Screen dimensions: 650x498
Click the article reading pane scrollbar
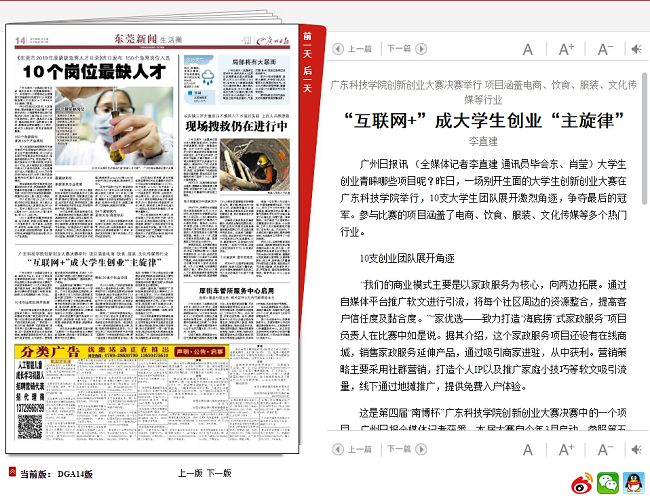(x=645, y=137)
